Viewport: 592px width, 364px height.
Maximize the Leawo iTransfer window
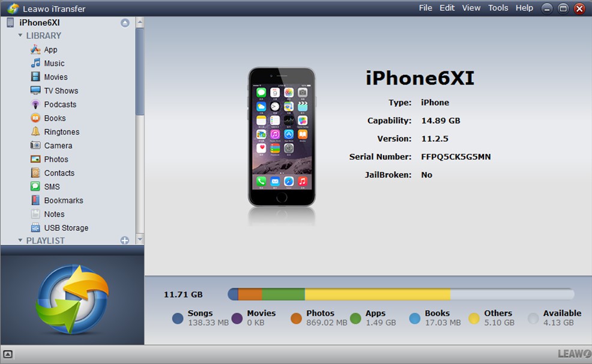563,8
